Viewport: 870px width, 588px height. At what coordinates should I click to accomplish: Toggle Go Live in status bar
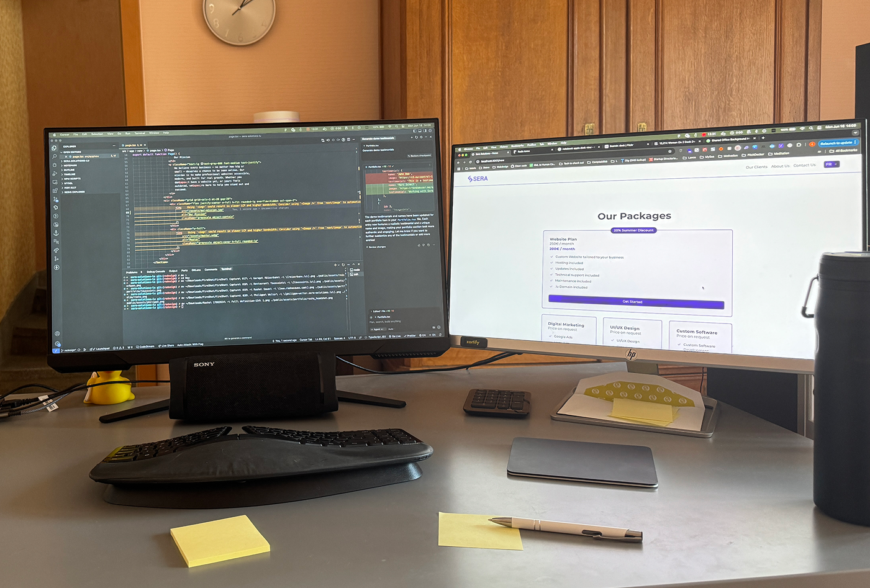(395, 336)
